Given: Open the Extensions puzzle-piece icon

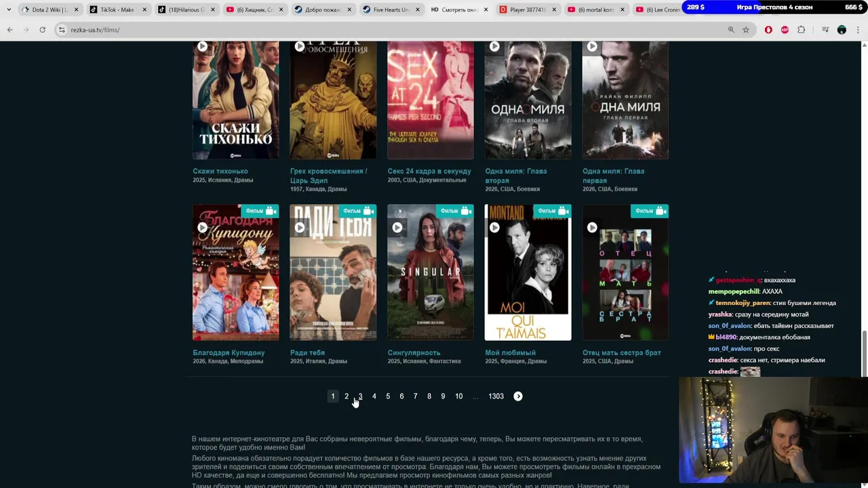Looking at the screenshot, I should 802,30.
